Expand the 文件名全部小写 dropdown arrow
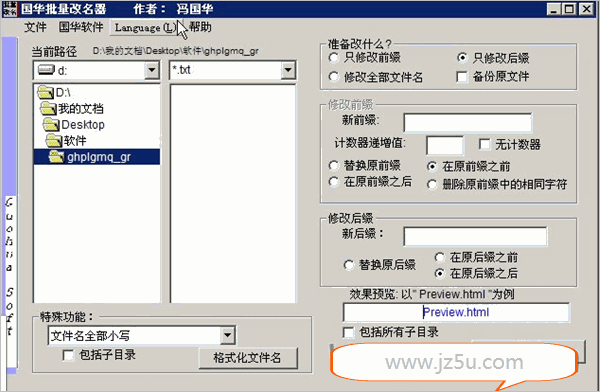 pyautogui.click(x=227, y=336)
